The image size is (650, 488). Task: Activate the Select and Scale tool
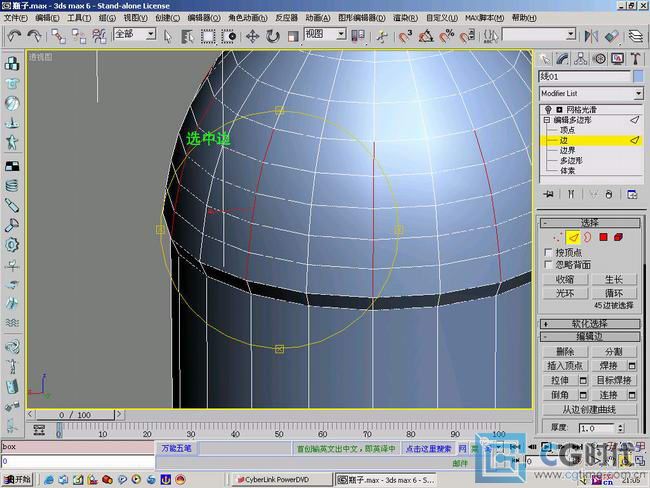point(293,36)
